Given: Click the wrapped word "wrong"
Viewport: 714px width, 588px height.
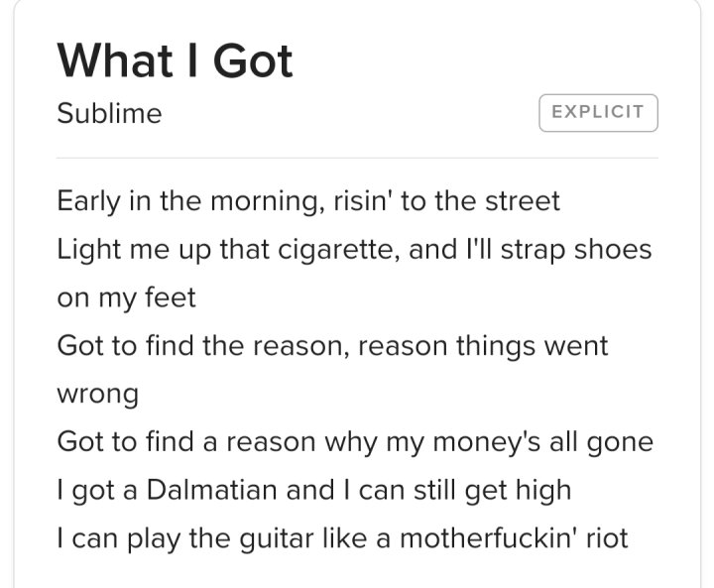Looking at the screenshot, I should coord(97,395).
